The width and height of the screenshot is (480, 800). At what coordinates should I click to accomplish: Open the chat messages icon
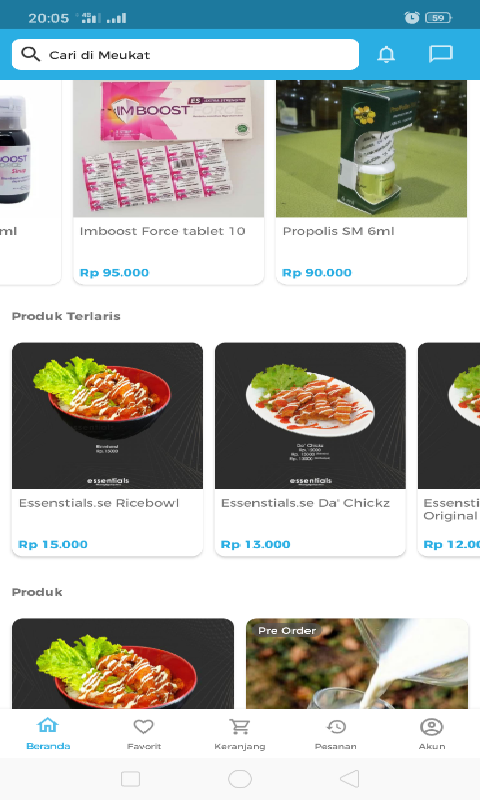coord(441,54)
